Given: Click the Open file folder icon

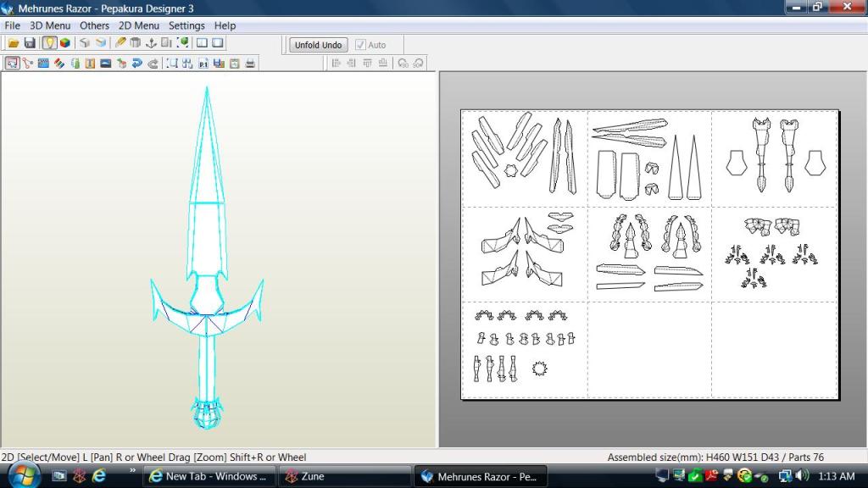Looking at the screenshot, I should coord(14,43).
